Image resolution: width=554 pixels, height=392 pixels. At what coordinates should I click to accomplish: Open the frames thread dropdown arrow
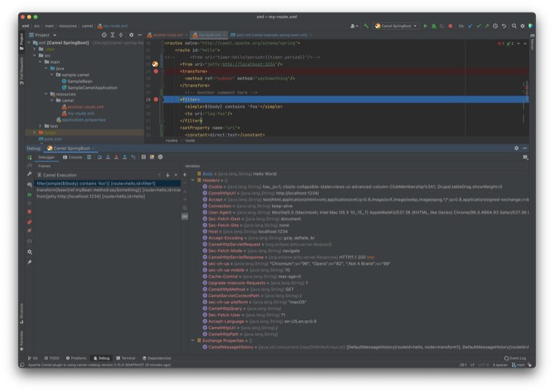(176, 175)
